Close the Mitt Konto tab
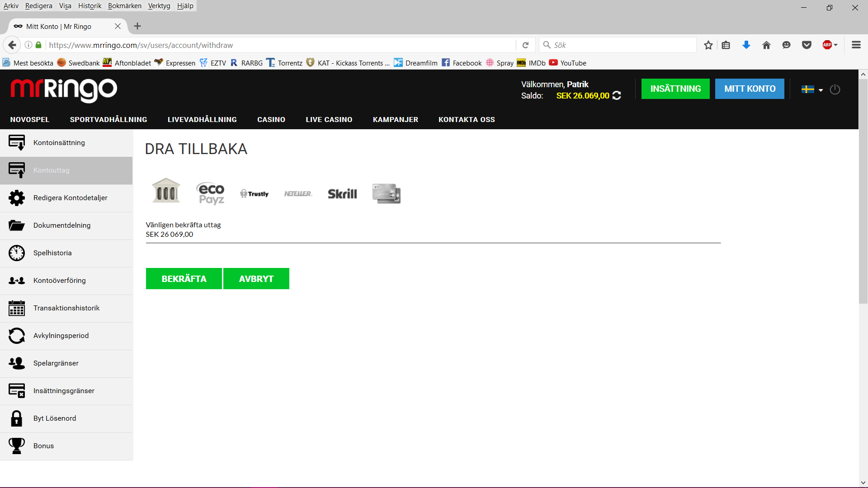Viewport: 868px width, 488px height. 118,26
